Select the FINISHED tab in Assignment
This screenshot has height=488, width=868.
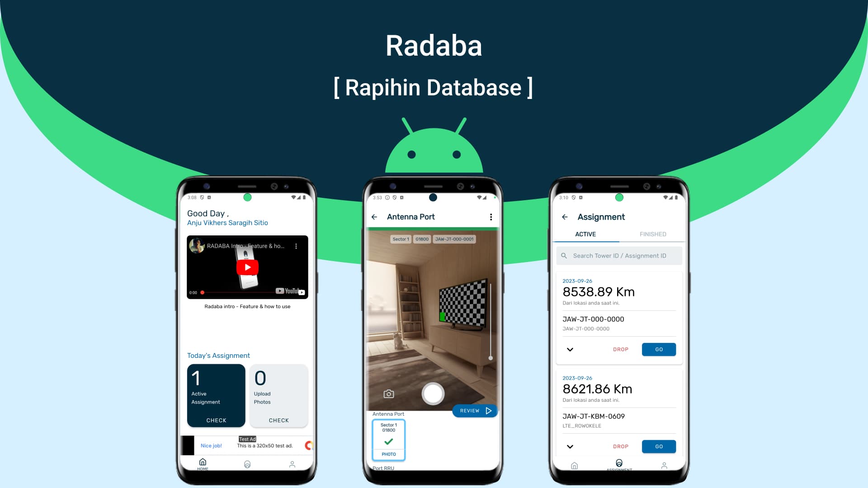pos(653,234)
